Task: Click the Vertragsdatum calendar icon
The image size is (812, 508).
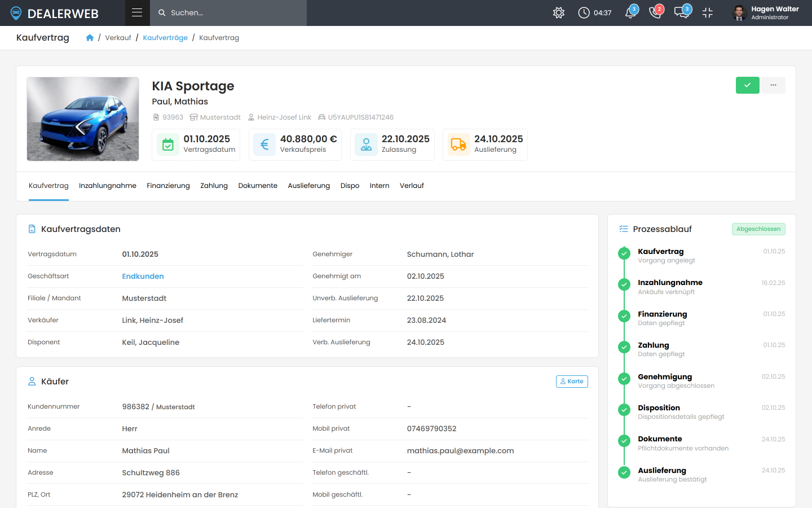Action: [x=168, y=144]
